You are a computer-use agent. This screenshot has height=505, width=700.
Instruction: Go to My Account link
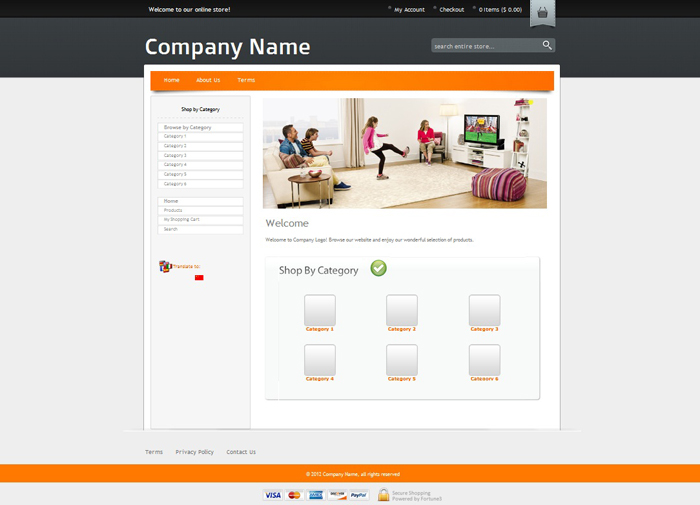pyautogui.click(x=409, y=10)
